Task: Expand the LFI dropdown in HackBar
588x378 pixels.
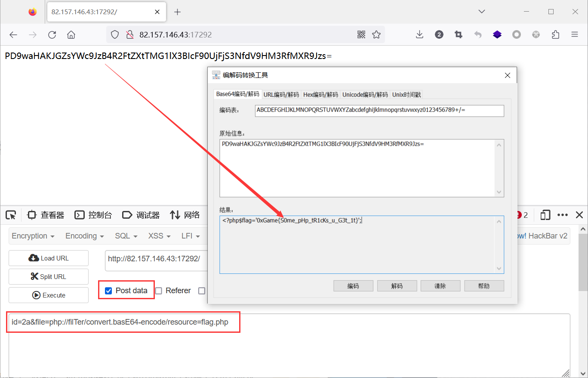Action: (191, 236)
